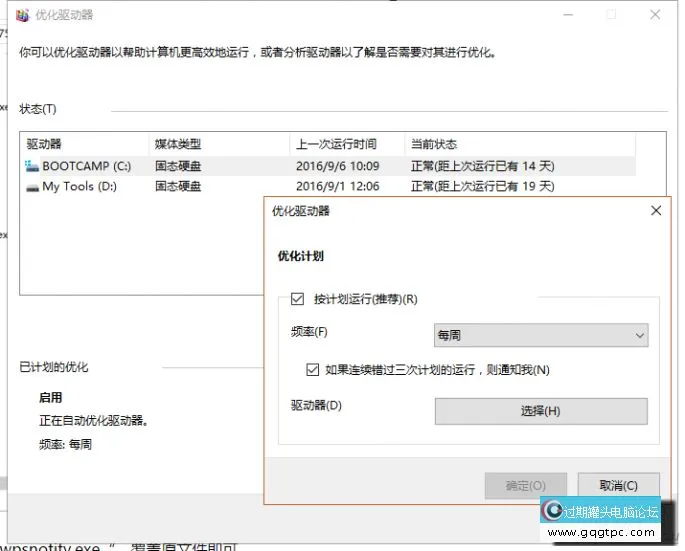Click the 正在自动优化驱动器 text
The height and width of the screenshot is (551, 685).
click(x=93, y=420)
